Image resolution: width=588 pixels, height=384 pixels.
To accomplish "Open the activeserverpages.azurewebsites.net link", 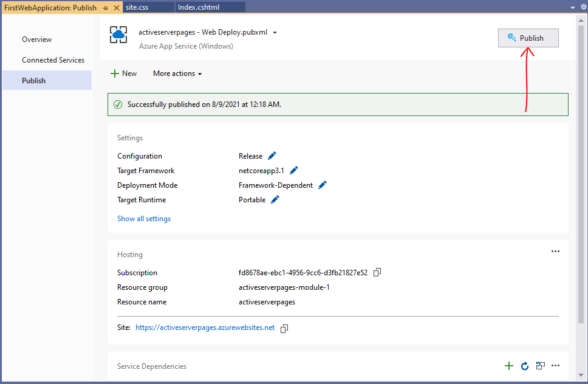I will tap(205, 327).
